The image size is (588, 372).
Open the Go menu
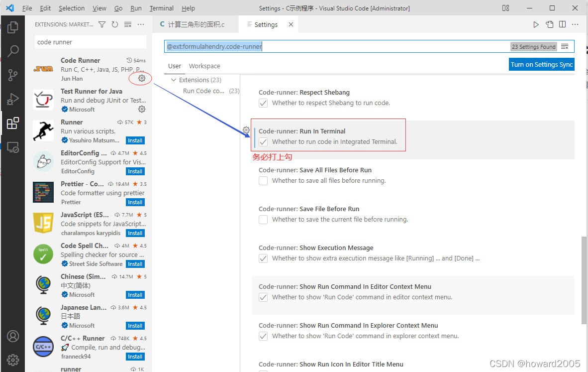point(118,8)
